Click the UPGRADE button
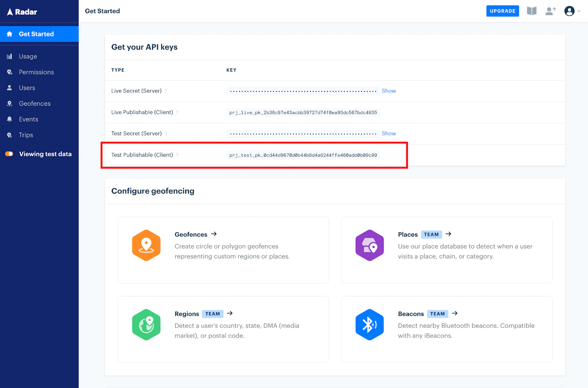The height and width of the screenshot is (388, 588). click(502, 11)
